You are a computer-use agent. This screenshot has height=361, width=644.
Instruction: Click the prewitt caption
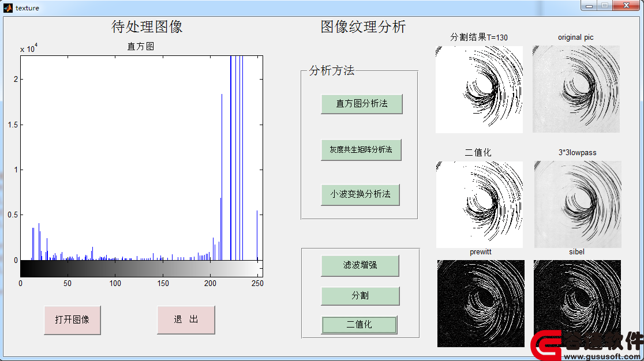(x=481, y=252)
